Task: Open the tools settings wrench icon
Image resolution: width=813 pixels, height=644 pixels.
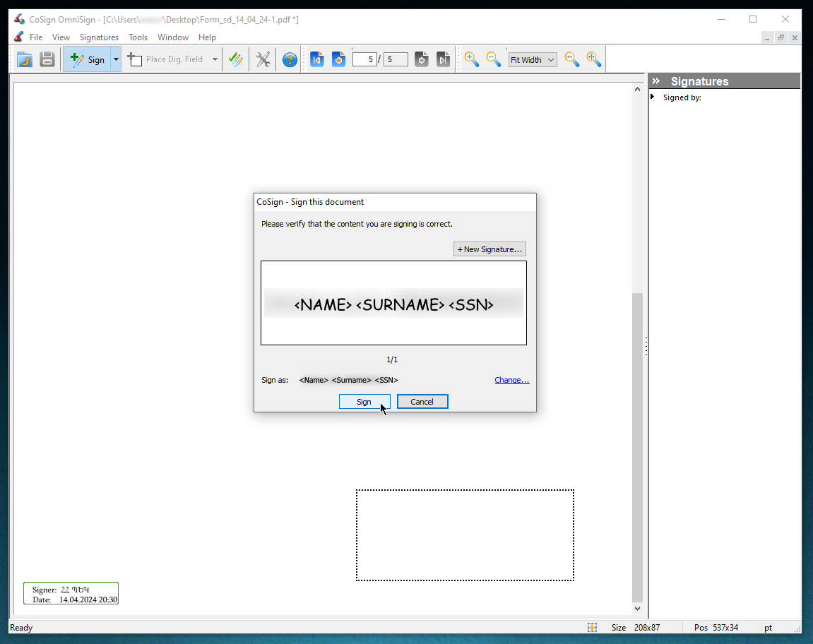Action: tap(263, 59)
